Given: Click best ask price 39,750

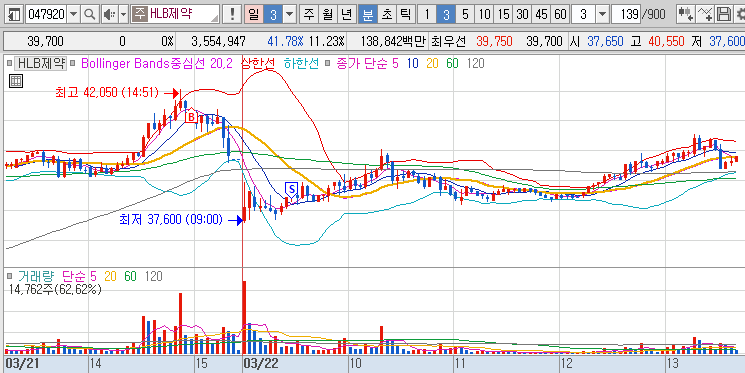Looking at the screenshot, I should (494, 41).
